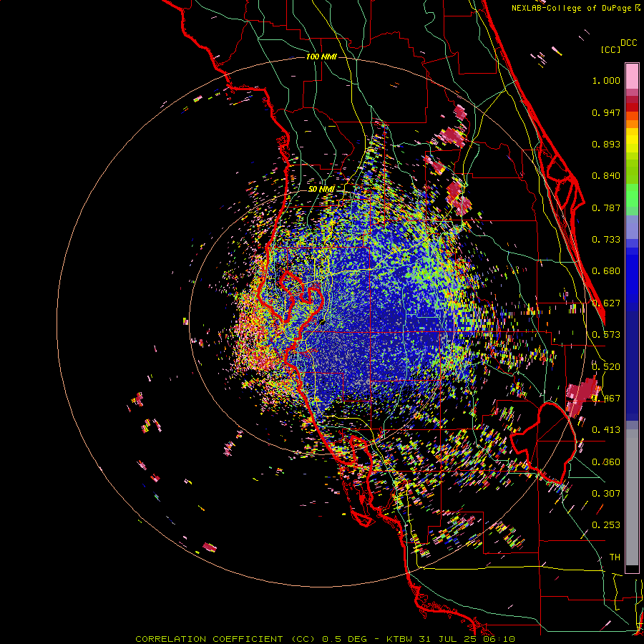Viewport: 644px width, 644px height.
Task: Click the [CC] unit label
Action: tap(611, 49)
